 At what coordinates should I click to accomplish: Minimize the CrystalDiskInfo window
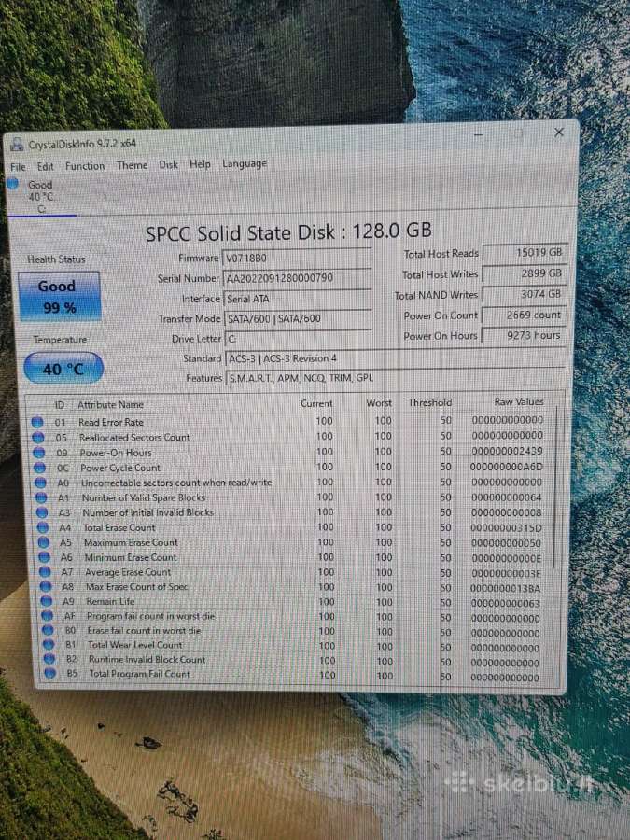pyautogui.click(x=479, y=133)
